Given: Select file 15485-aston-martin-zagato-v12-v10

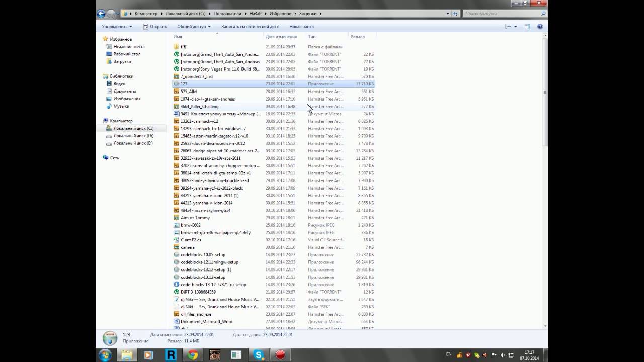Looking at the screenshot, I should [214, 136].
